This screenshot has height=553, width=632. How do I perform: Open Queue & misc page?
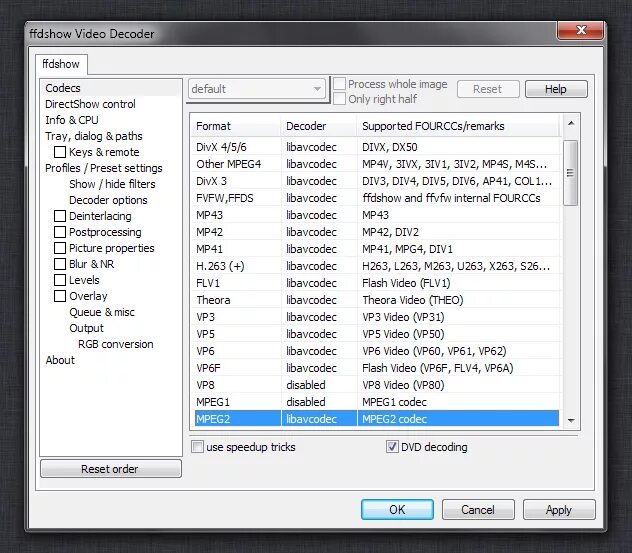pyautogui.click(x=102, y=312)
